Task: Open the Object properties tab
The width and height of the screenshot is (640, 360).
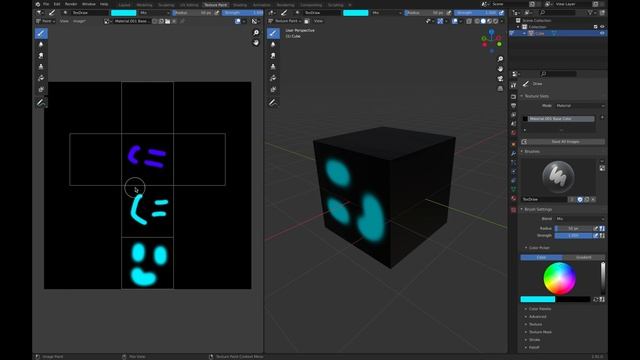Action: [x=513, y=144]
